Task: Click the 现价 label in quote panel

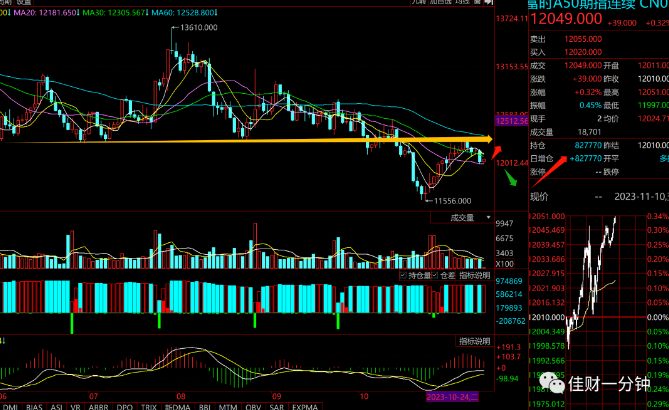Action: pyautogui.click(x=539, y=197)
